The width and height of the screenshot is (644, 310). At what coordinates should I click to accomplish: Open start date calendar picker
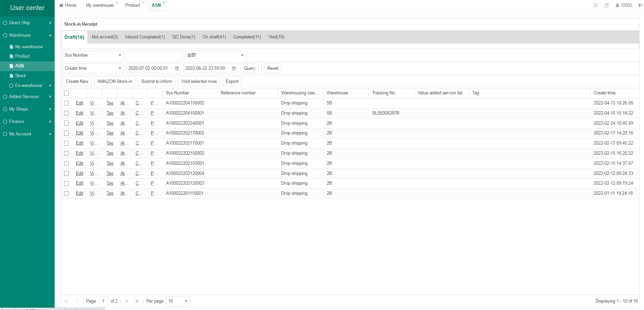tap(177, 68)
